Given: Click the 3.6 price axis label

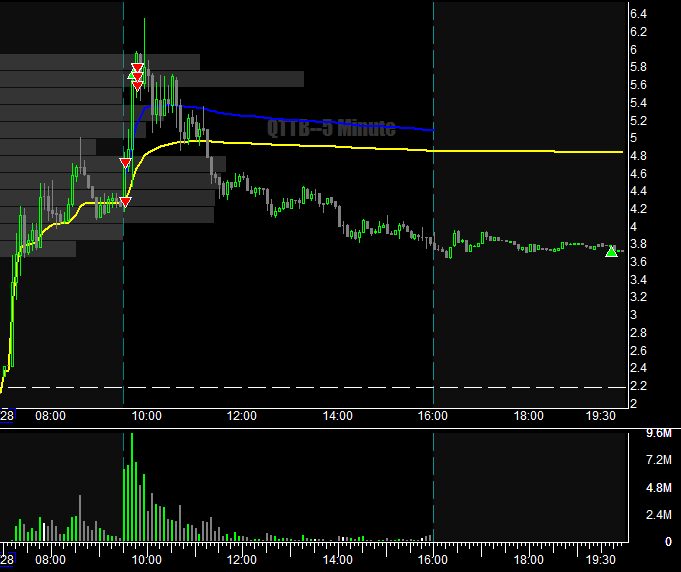Looking at the screenshot, I should click(638, 262).
